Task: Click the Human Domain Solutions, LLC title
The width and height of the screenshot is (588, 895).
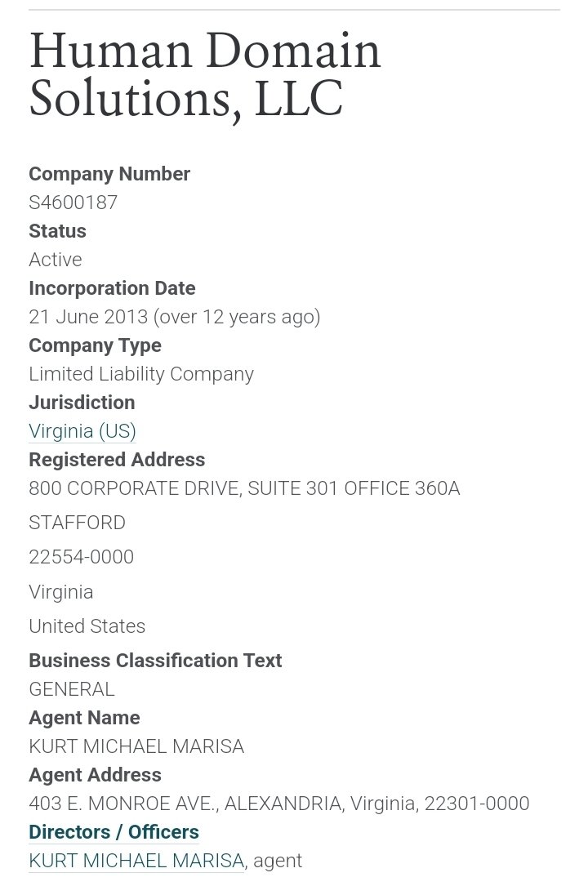Action: pos(204,74)
